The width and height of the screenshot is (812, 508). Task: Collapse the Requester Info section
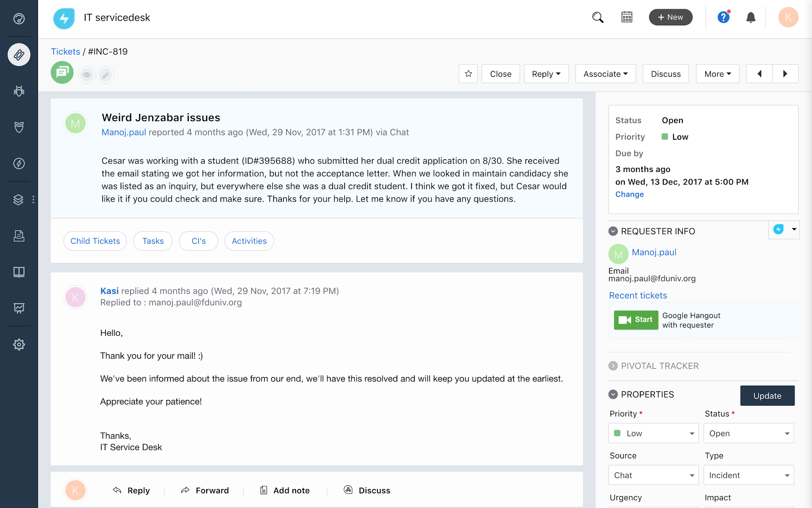(x=613, y=231)
